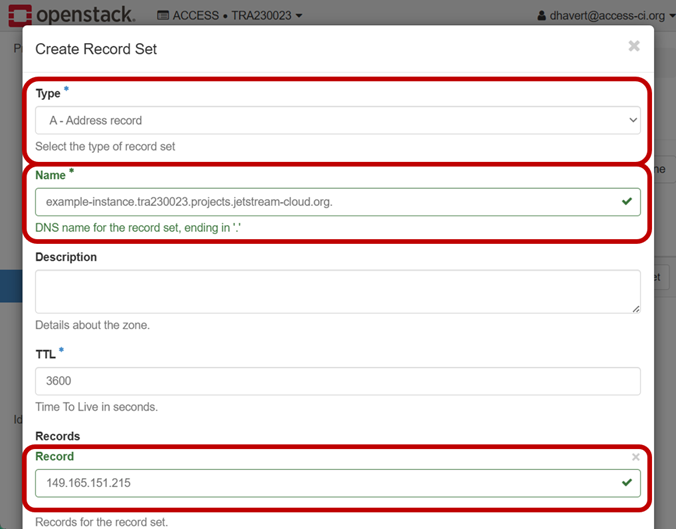Viewport: 676px width, 529px height.
Task: Click inside the Description text area
Action: (x=337, y=291)
